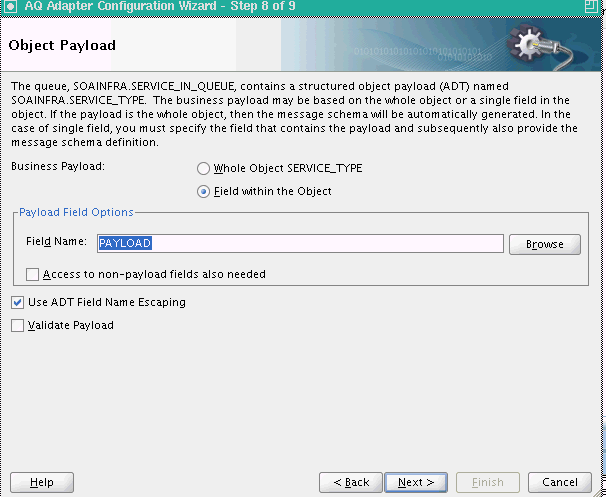Tick the Validate Payload checkbox

tap(17, 325)
